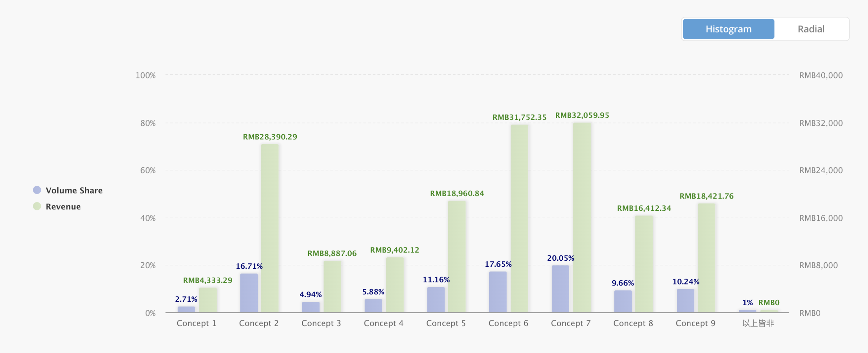The image size is (868, 353).
Task: Toggle the Revenue legend item
Action: click(x=63, y=207)
